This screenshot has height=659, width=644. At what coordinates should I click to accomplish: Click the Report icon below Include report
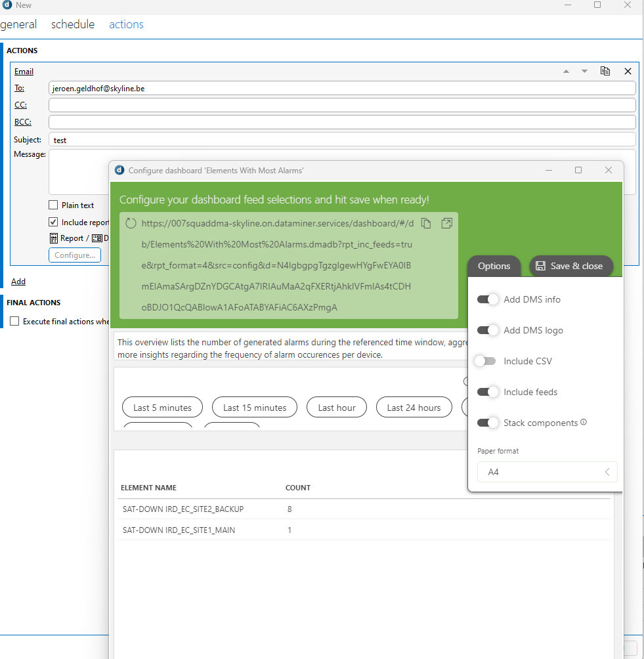54,238
